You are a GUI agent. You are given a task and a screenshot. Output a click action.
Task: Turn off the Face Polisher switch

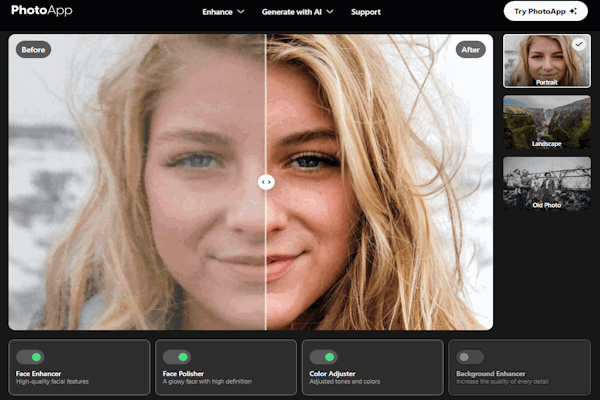177,356
